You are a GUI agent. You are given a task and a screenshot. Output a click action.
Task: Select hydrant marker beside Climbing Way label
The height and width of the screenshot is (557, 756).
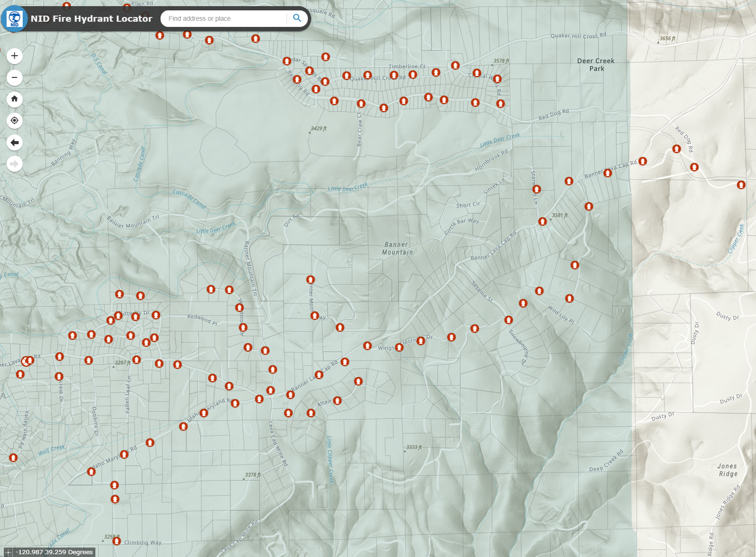tap(117, 541)
